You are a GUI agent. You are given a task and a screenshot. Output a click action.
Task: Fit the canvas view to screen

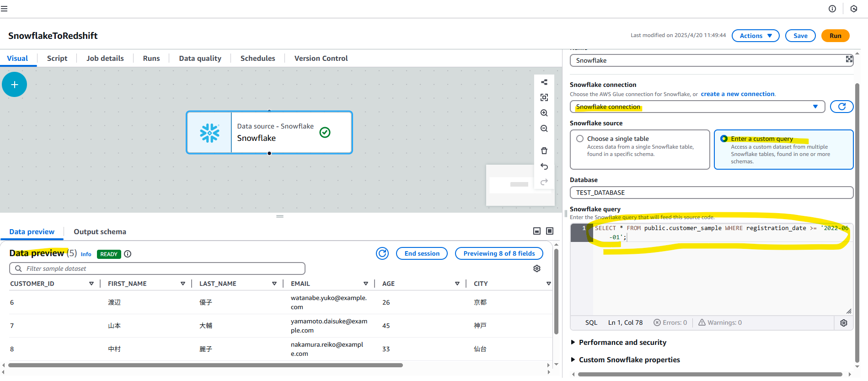click(x=544, y=97)
